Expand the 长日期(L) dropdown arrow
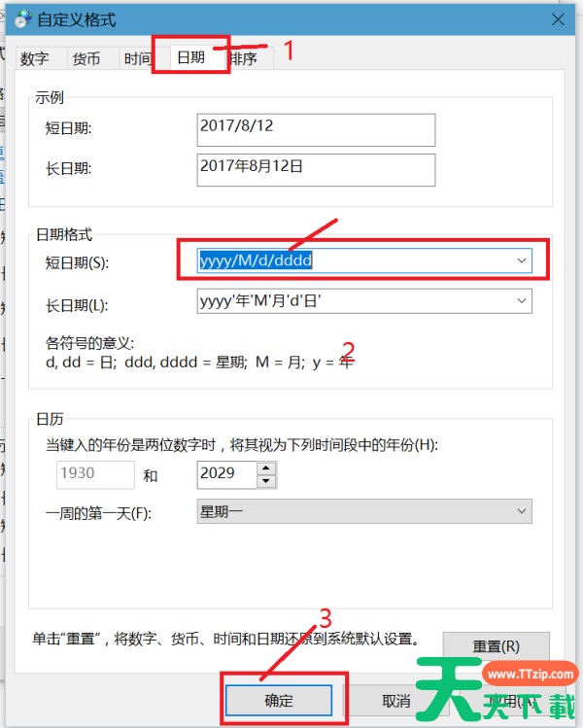This screenshot has width=583, height=728. click(x=521, y=301)
